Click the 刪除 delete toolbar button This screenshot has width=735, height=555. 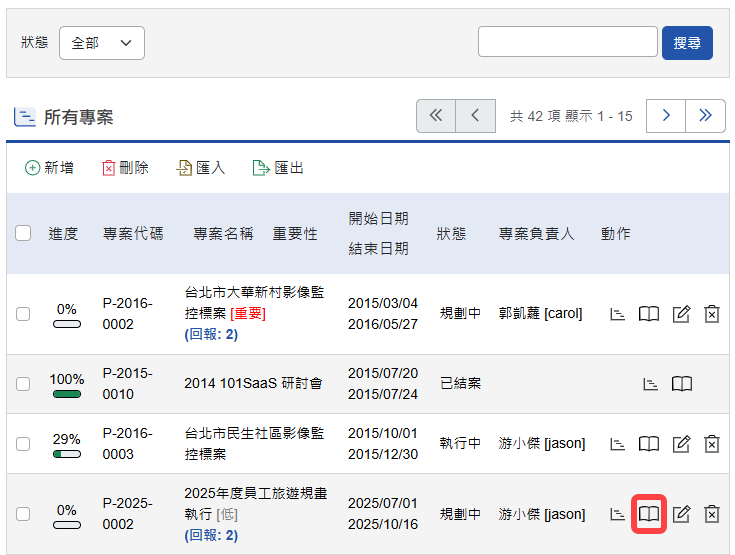point(125,168)
